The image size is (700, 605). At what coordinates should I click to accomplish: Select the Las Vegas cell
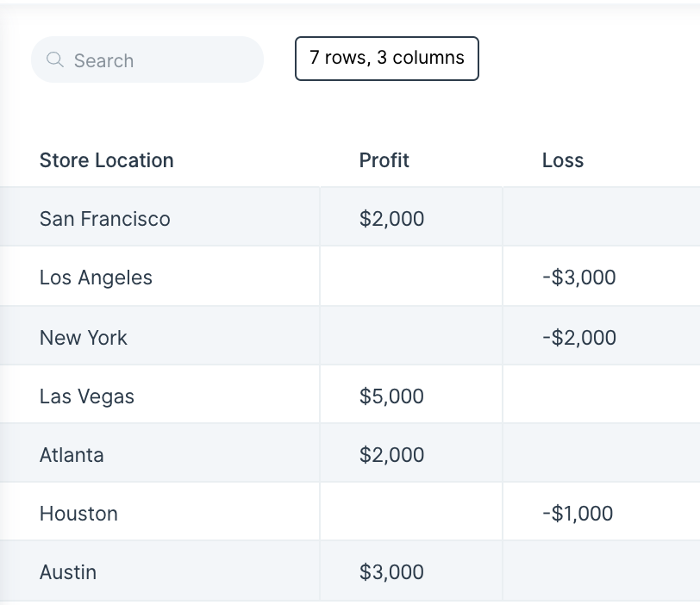click(159, 394)
